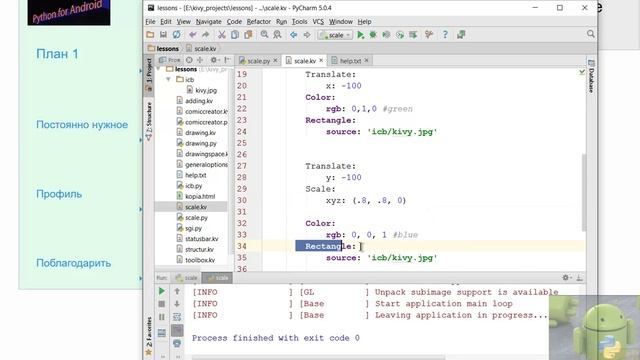This screenshot has height=360, width=640.
Task: Select drawing.py in project tree
Action: point(196,143)
